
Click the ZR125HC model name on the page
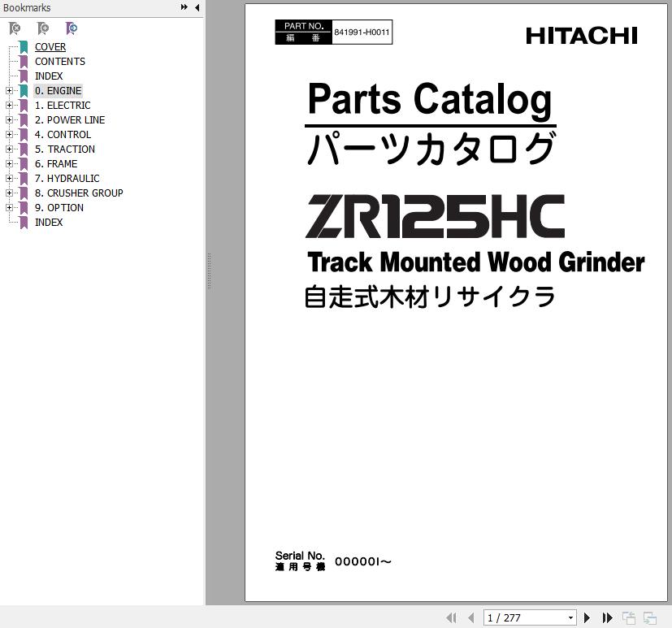point(435,216)
